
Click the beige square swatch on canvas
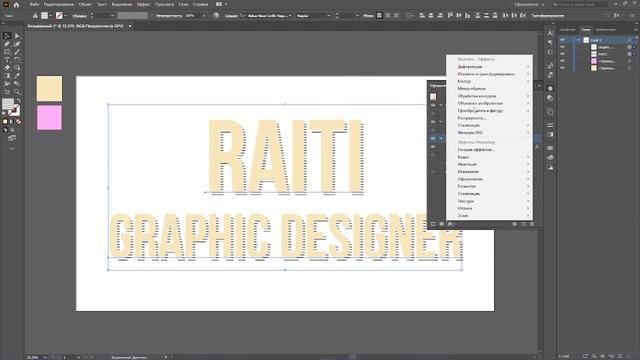click(49, 88)
